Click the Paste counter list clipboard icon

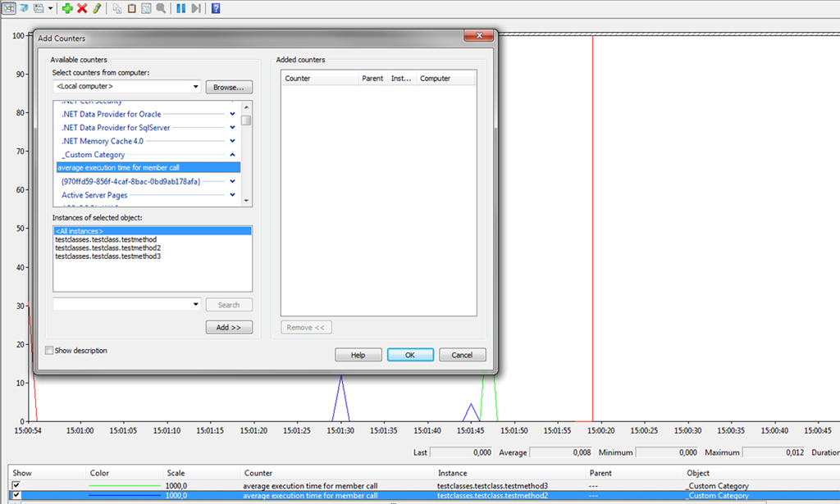coord(131,8)
